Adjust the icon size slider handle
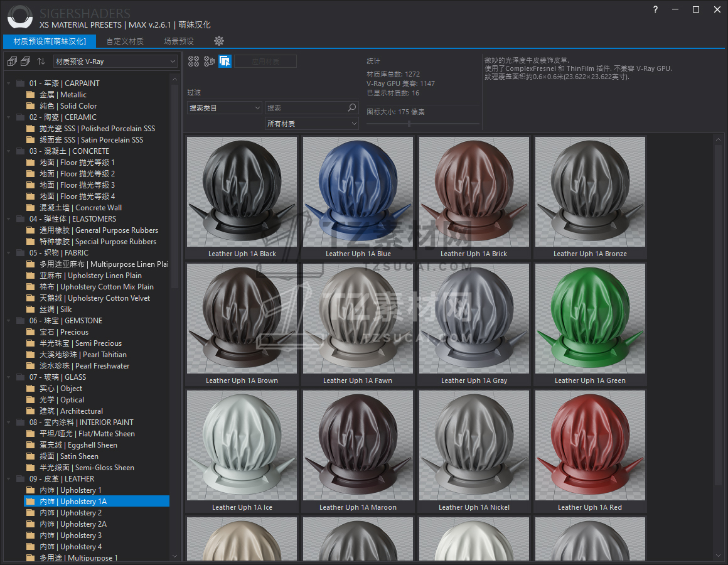Image resolution: width=728 pixels, height=565 pixels. (409, 124)
